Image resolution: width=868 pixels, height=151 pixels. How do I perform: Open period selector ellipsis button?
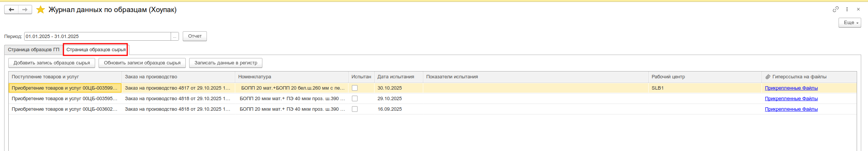(x=175, y=37)
